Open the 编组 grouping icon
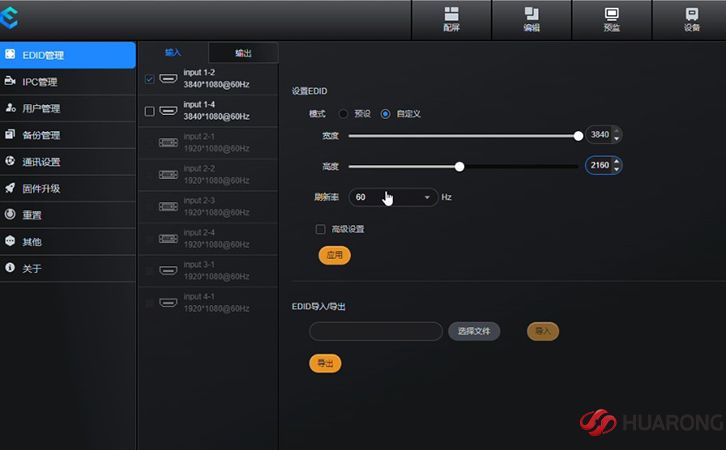The height and width of the screenshot is (450, 726). 531,19
